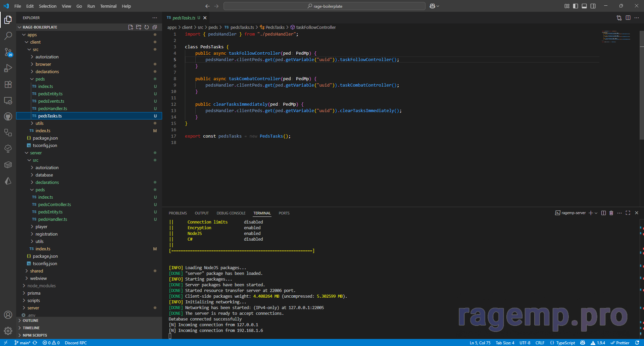Open the editor More Actions menu

pyautogui.click(x=637, y=18)
